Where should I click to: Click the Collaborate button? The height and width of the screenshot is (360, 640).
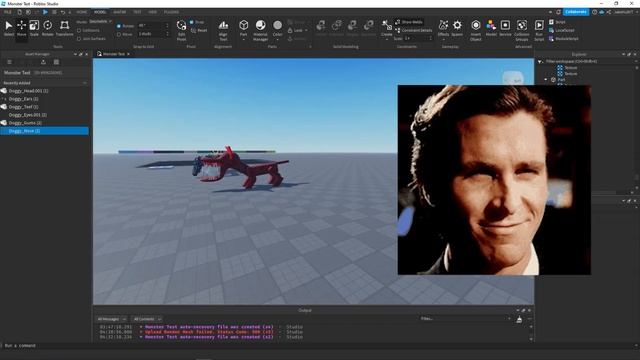tap(576, 12)
